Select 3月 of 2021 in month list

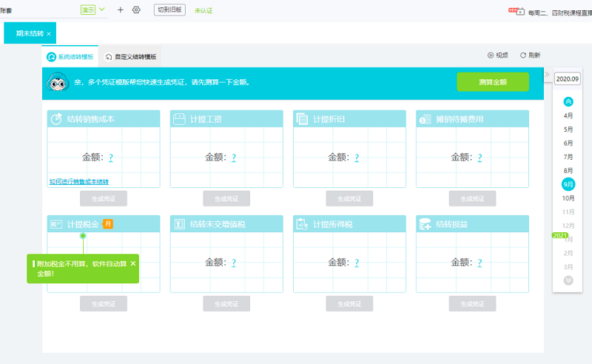coord(568,267)
